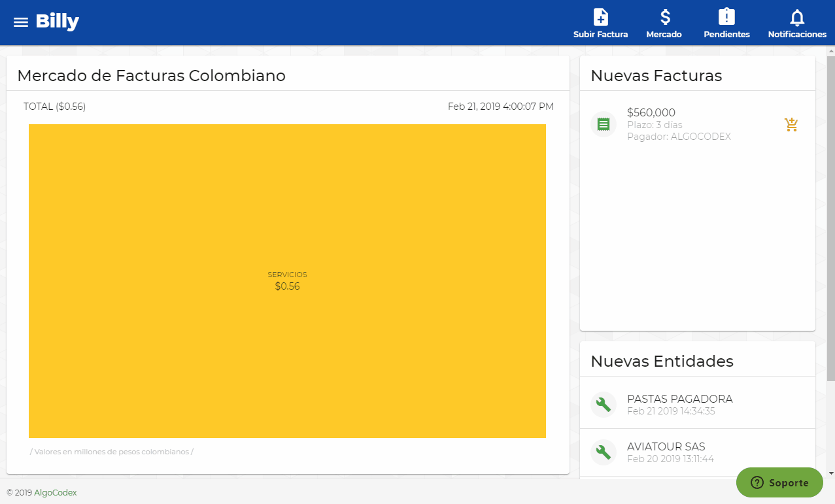Click the Notificaciones bell icon
Image resolution: width=835 pixels, height=504 pixels.
point(796,18)
